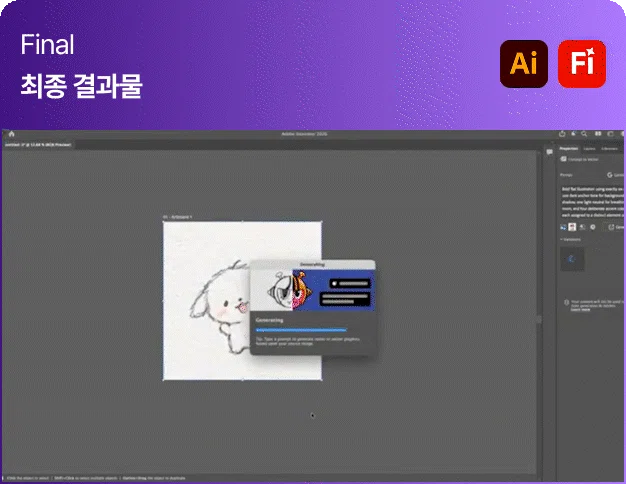Click the Convert to Vector button

(580, 159)
